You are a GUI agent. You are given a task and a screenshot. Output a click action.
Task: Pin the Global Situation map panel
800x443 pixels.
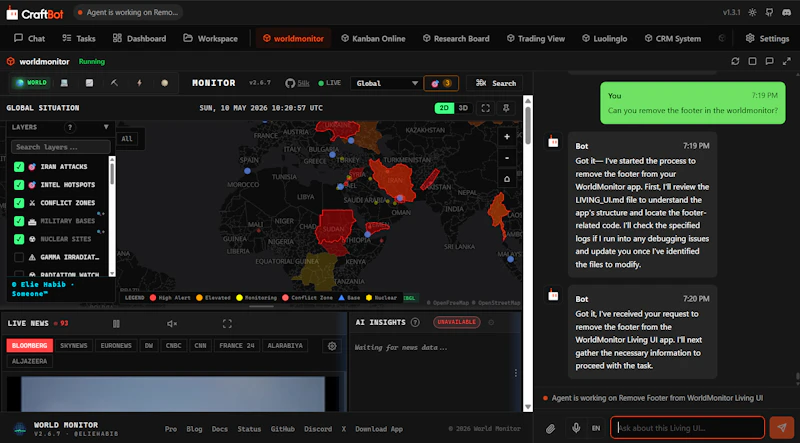[x=506, y=108]
